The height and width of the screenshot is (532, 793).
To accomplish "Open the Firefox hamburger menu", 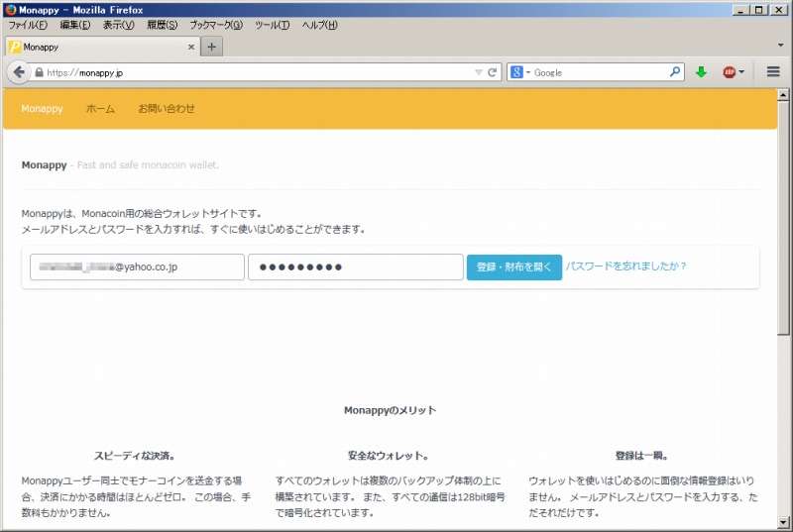I will click(773, 71).
